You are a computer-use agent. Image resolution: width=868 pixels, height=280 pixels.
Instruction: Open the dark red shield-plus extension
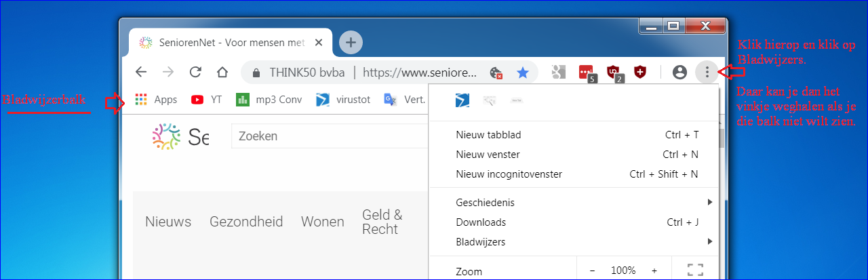[x=639, y=72]
